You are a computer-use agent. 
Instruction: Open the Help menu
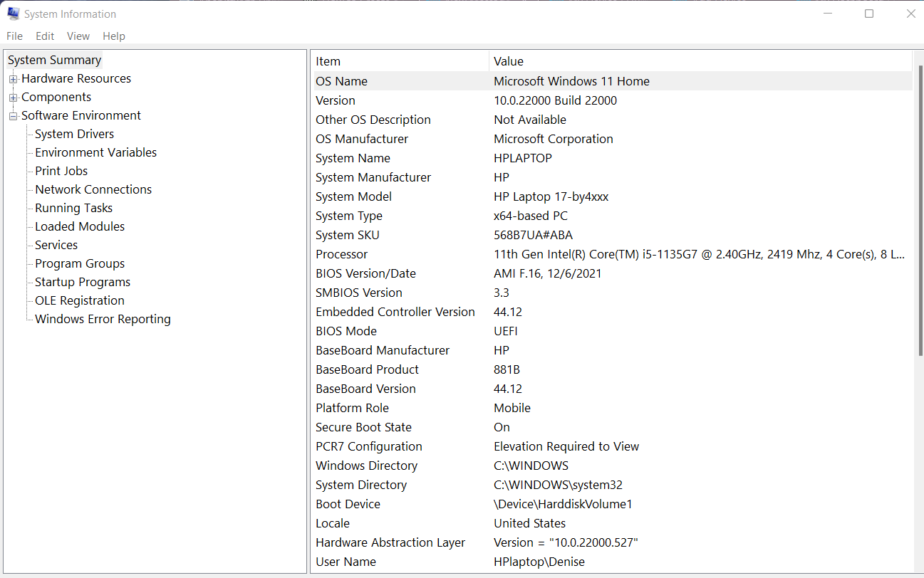[x=114, y=36]
